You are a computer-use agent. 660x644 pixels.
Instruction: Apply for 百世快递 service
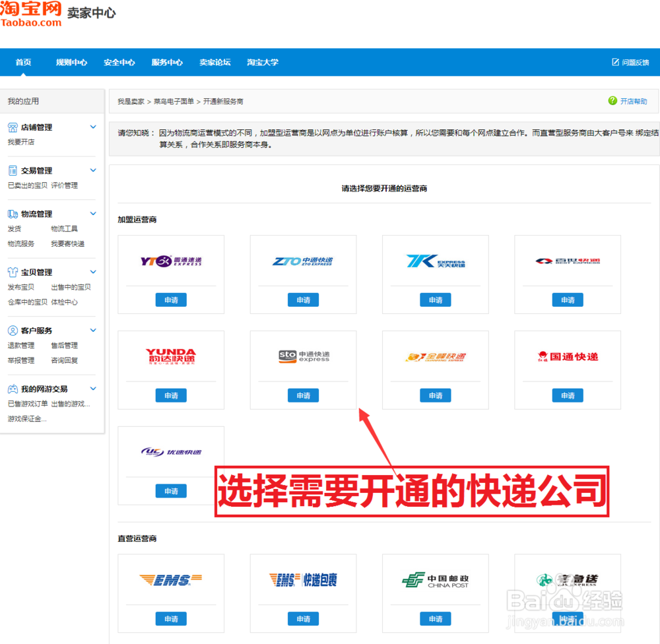[568, 300]
